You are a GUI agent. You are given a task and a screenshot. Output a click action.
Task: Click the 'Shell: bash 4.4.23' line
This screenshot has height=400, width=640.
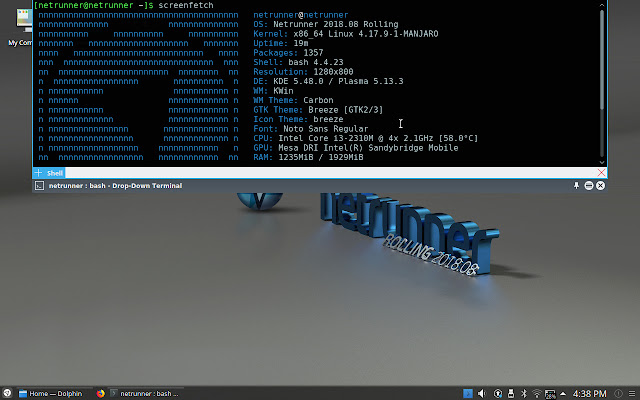coord(298,62)
